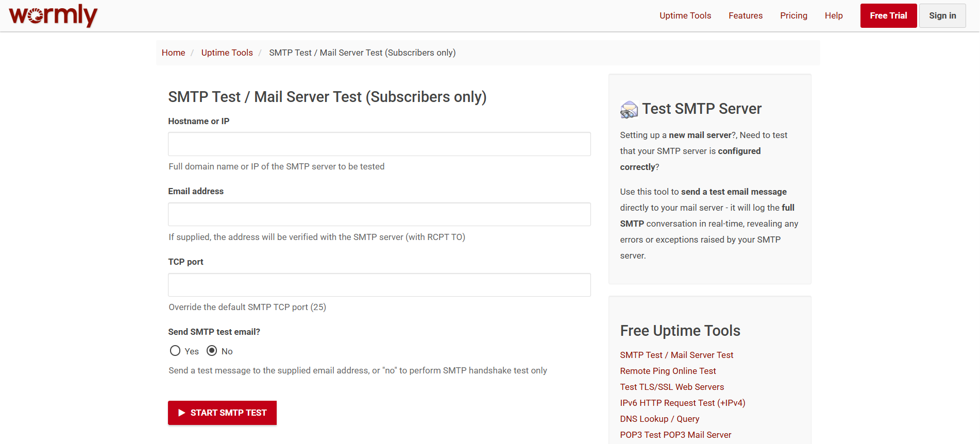Click the Sign in button

click(942, 15)
